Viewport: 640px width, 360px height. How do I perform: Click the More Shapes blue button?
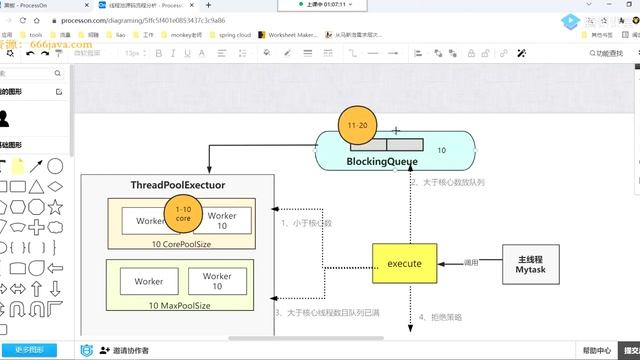[29, 350]
